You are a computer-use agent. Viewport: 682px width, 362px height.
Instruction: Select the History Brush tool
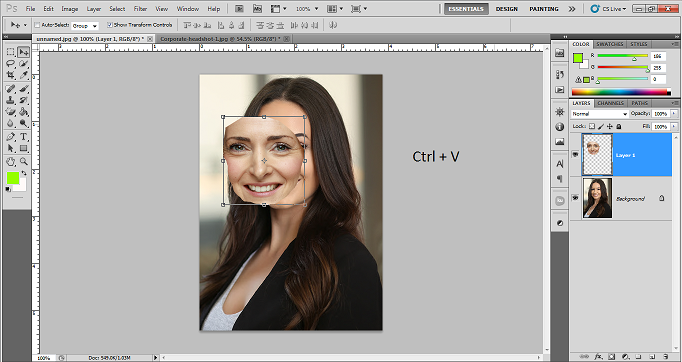point(23,100)
